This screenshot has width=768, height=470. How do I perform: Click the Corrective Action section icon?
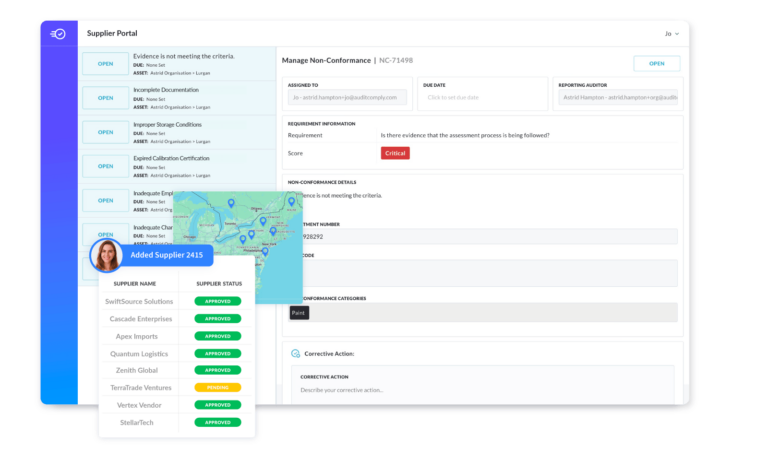pyautogui.click(x=295, y=354)
